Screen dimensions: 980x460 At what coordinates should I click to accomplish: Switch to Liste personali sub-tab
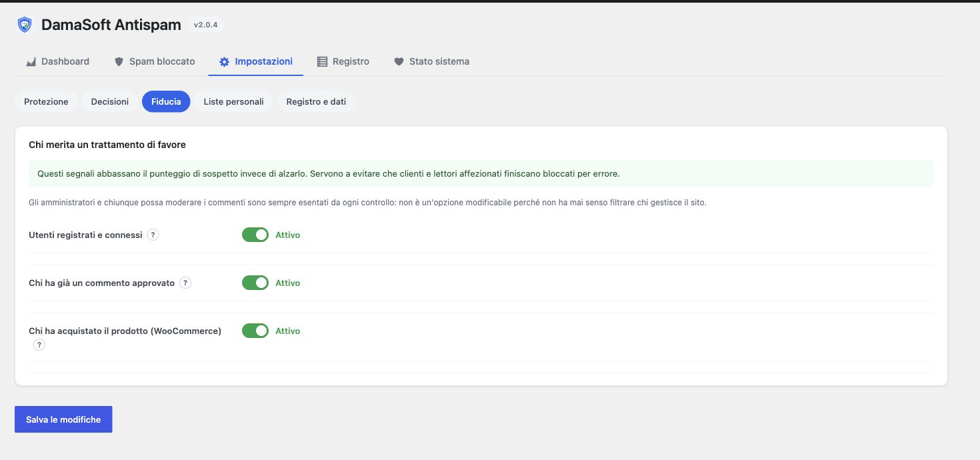(x=233, y=101)
